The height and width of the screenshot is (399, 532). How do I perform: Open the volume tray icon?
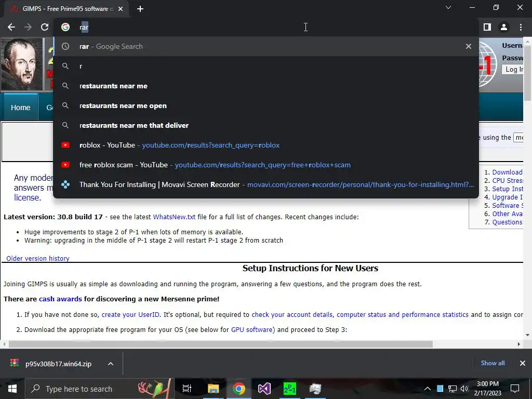click(x=464, y=389)
